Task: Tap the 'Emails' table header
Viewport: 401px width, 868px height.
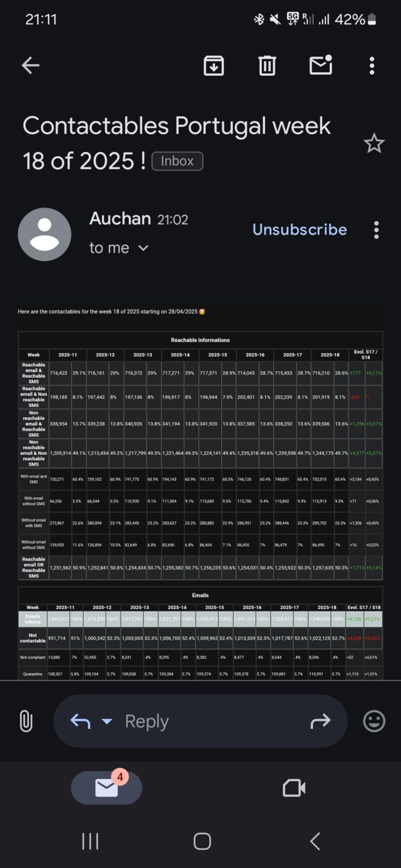Action: click(200, 595)
